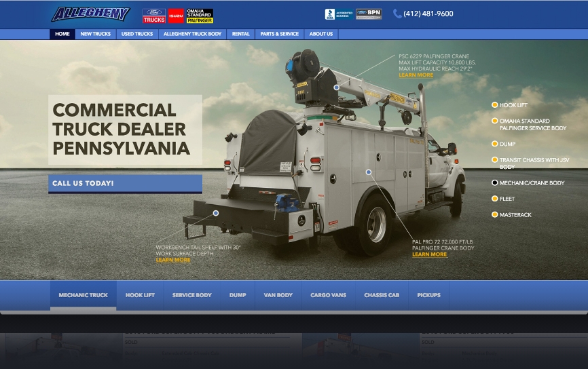Switch to the Chassis Cab tab
This screenshot has width=588, height=369.
point(382,295)
